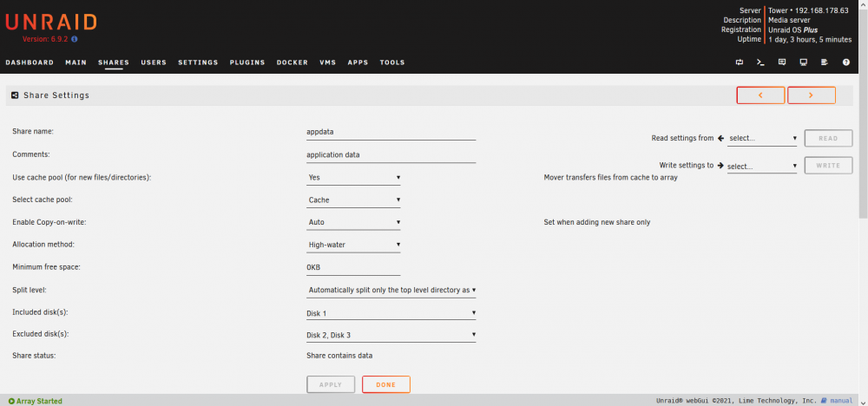Click the 'Share status:' label

pyautogui.click(x=35, y=356)
